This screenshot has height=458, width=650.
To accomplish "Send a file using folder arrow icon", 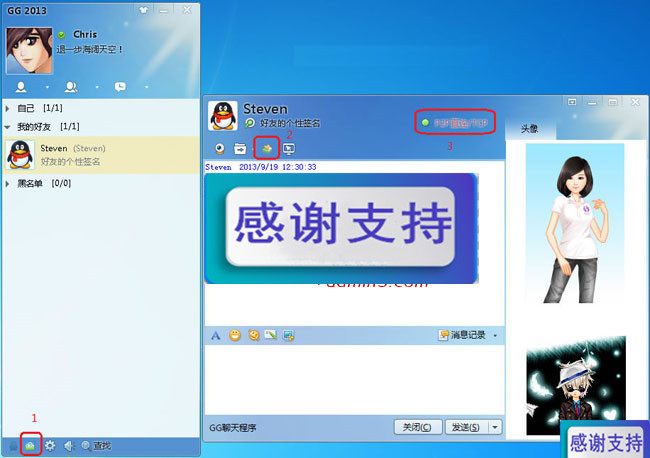I will pyautogui.click(x=240, y=148).
